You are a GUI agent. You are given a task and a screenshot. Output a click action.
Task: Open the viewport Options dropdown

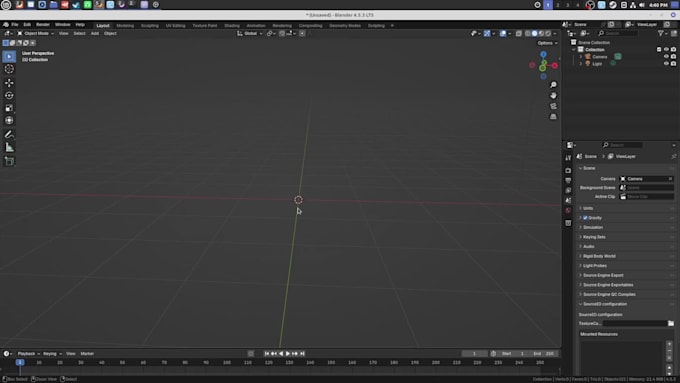click(x=547, y=43)
